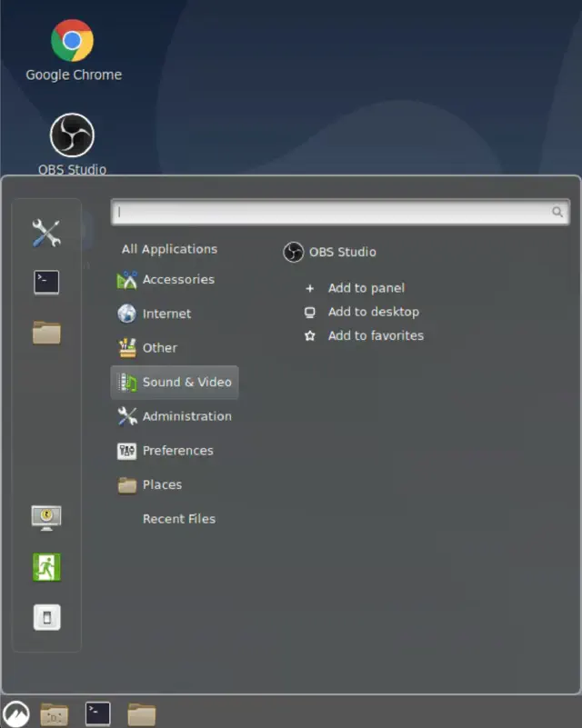Select the Preferences category
The width and height of the screenshot is (582, 728).
click(x=177, y=451)
